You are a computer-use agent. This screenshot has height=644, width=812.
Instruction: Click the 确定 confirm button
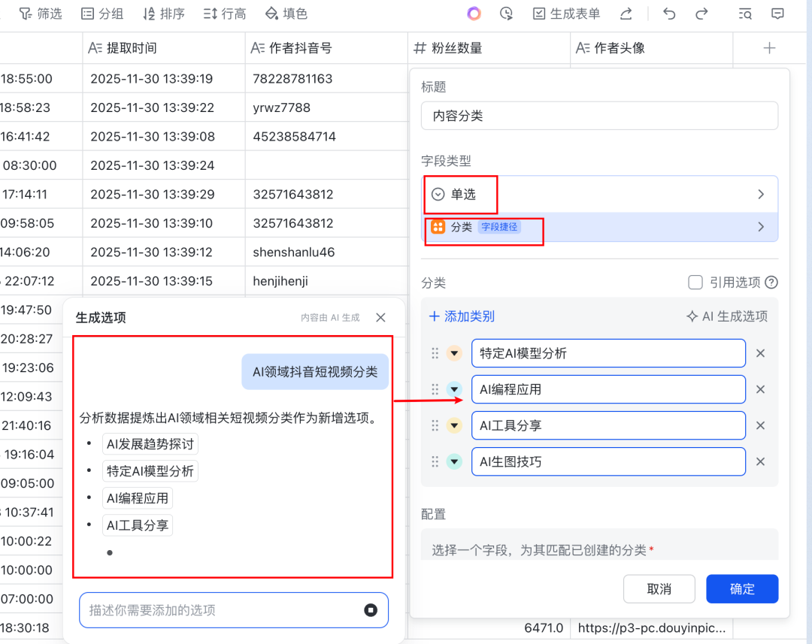point(741,589)
